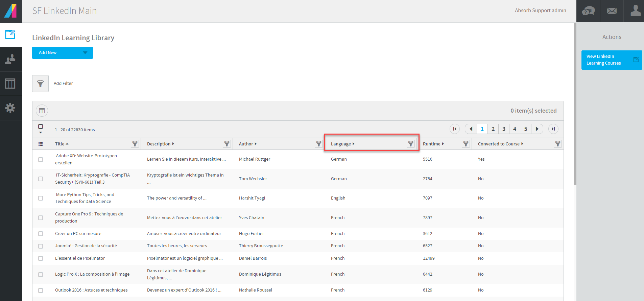Viewport: 644px width, 301px height.
Task: Open the select-all dropdown arrow
Action: [41, 133]
